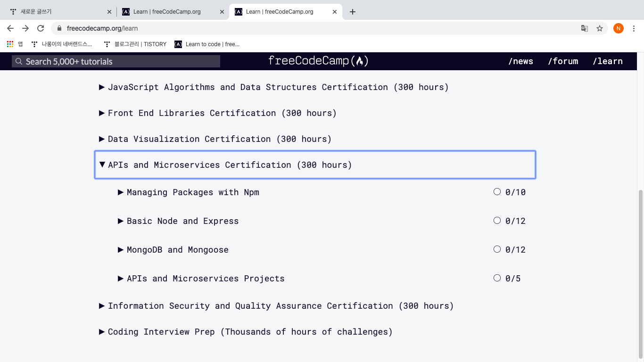Open a new tab with the plus button
This screenshot has width=644, height=362.
[x=353, y=12]
